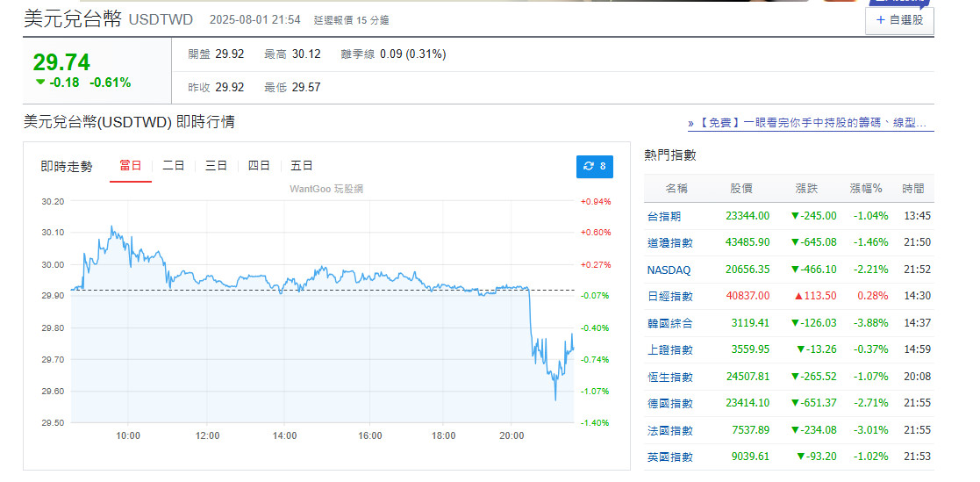
Task: Open 德國指數 index link
Action: click(x=669, y=403)
